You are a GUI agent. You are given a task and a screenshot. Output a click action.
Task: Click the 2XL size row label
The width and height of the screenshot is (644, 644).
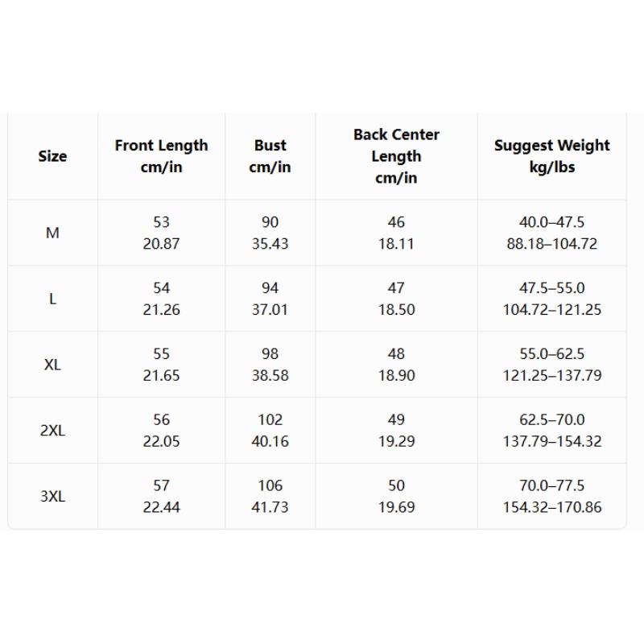pos(52,431)
